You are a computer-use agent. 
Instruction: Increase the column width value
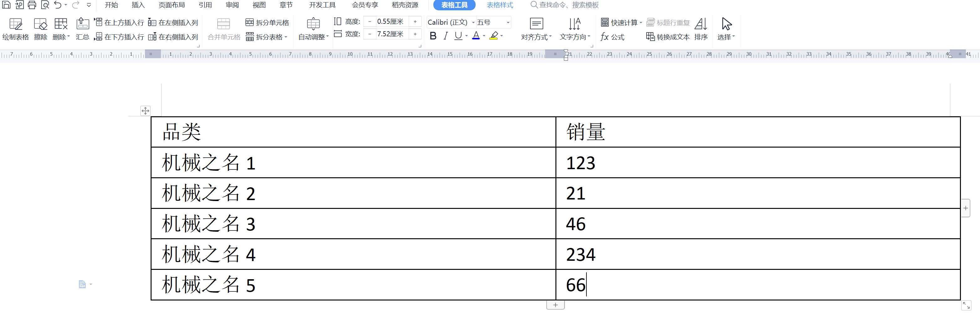coord(415,34)
